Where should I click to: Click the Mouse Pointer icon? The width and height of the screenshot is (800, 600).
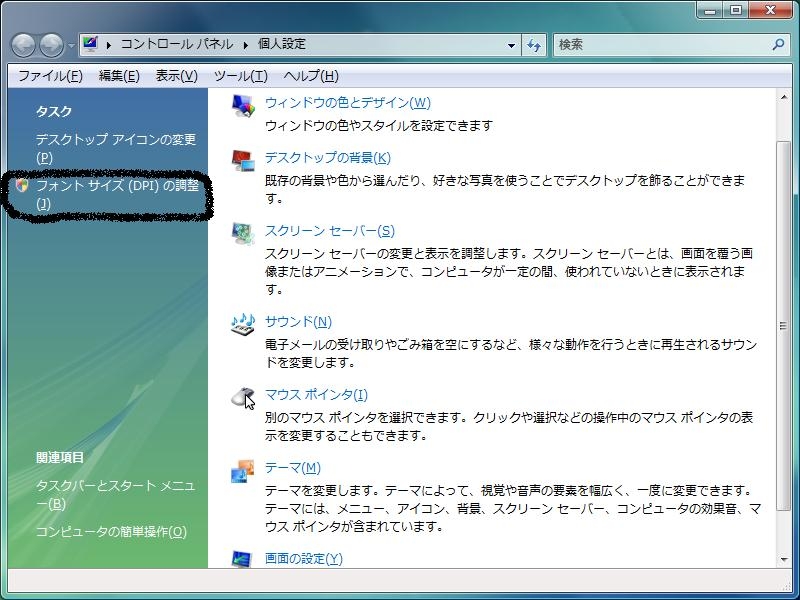(x=243, y=397)
